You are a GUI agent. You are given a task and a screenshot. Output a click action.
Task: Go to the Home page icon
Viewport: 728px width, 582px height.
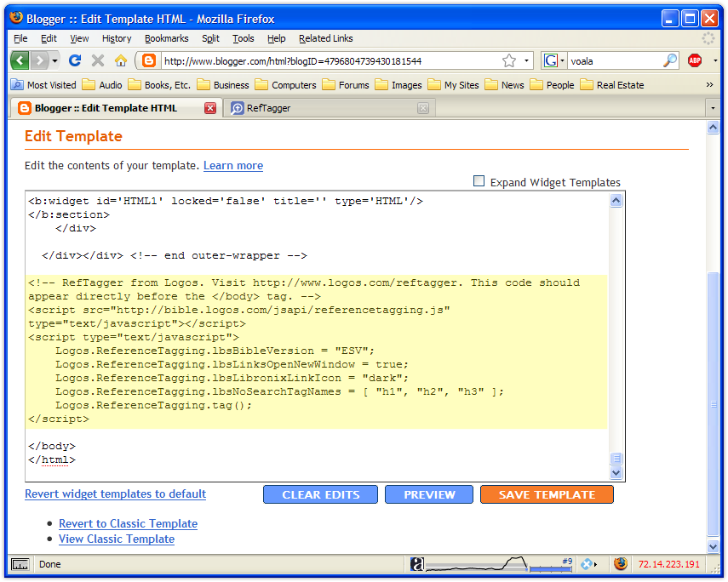(x=121, y=60)
